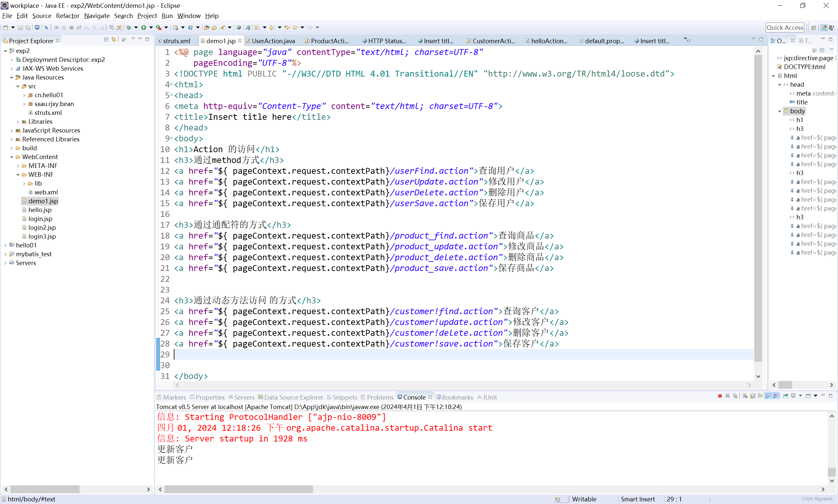Expand the mybatis_test project
Viewport: 838px width, 504px height.
pos(6,254)
